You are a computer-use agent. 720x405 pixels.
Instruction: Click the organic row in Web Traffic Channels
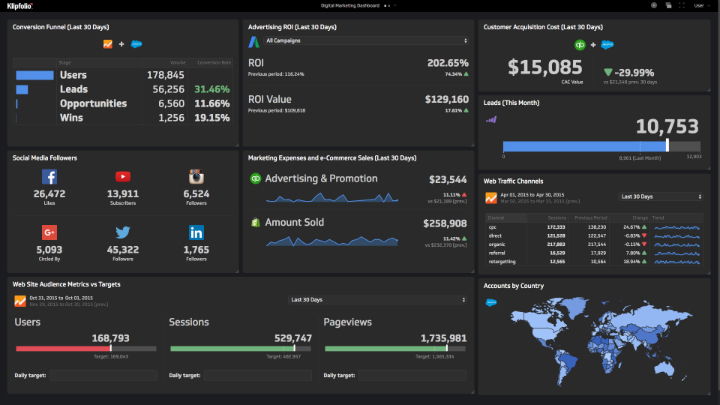coord(594,244)
